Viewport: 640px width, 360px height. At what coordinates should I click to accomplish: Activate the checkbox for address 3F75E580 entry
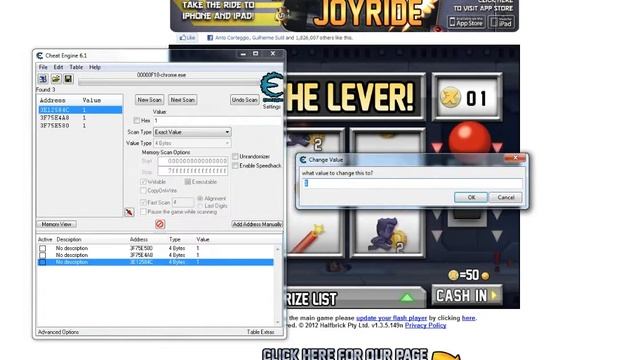pos(42,248)
